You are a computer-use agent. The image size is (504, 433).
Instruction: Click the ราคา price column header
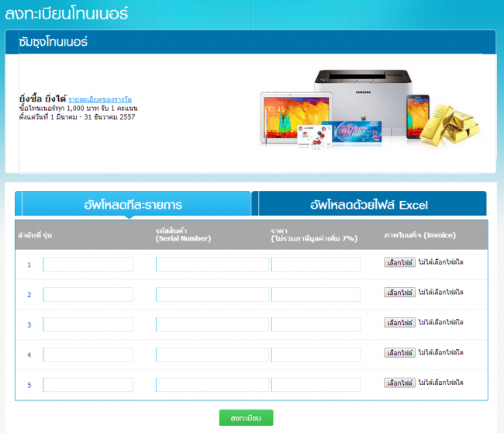pos(314,234)
